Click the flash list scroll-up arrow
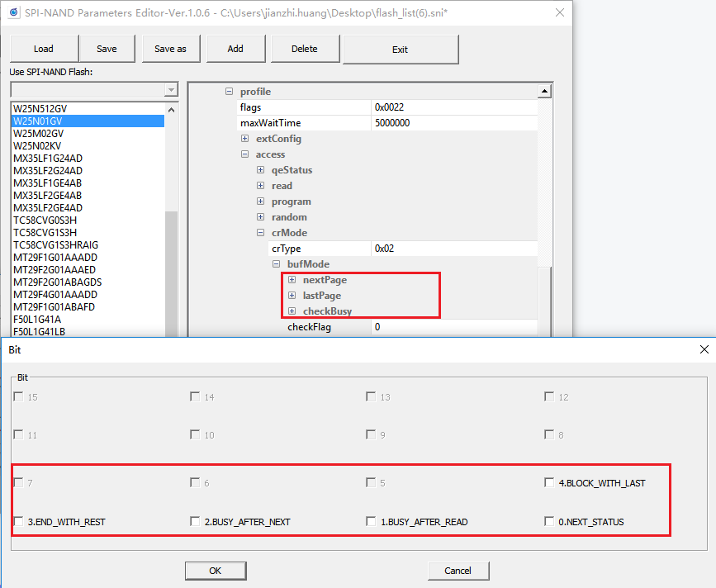Screen dimensions: 716x588 pos(172,109)
